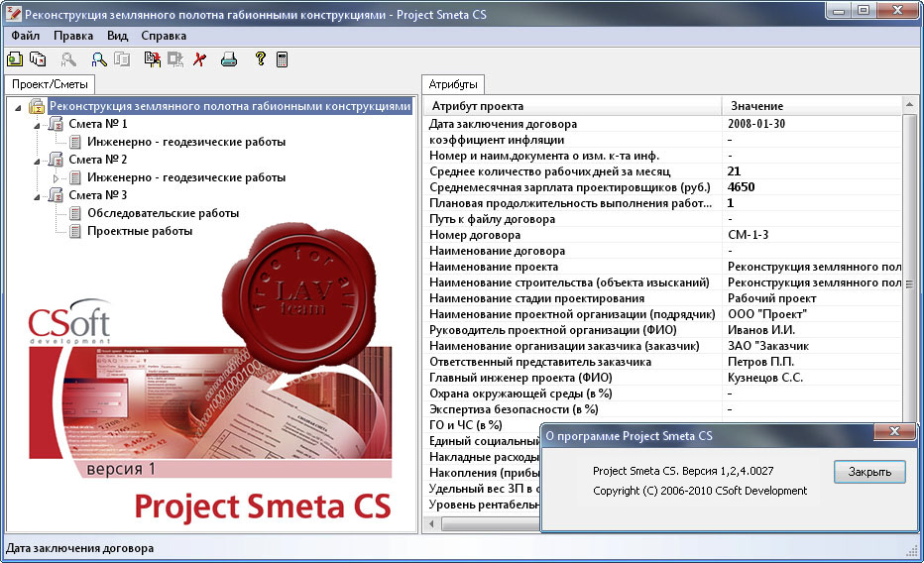Click the greyed-out copy documents icon
This screenshot has height=563, width=924.
tap(122, 58)
